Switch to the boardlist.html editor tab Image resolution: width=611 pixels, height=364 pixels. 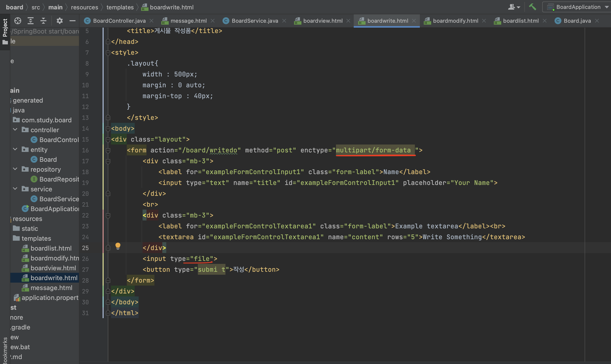click(x=520, y=21)
